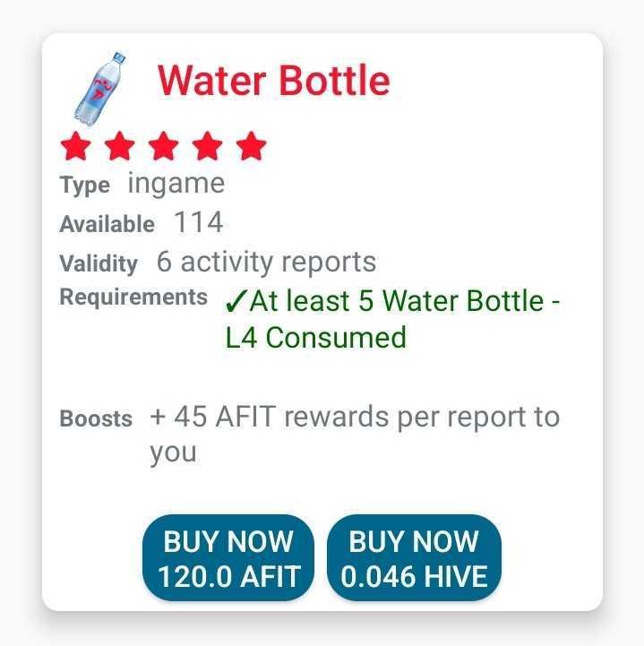Select the second red rating star
Image resolution: width=644 pixels, height=646 pixels.
[x=120, y=145]
